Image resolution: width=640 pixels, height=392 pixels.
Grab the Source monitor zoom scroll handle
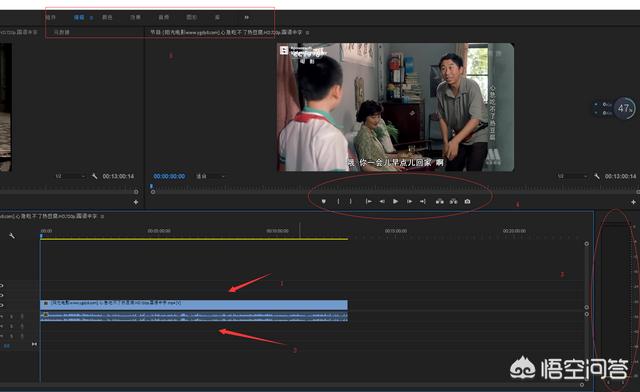click(x=136, y=192)
